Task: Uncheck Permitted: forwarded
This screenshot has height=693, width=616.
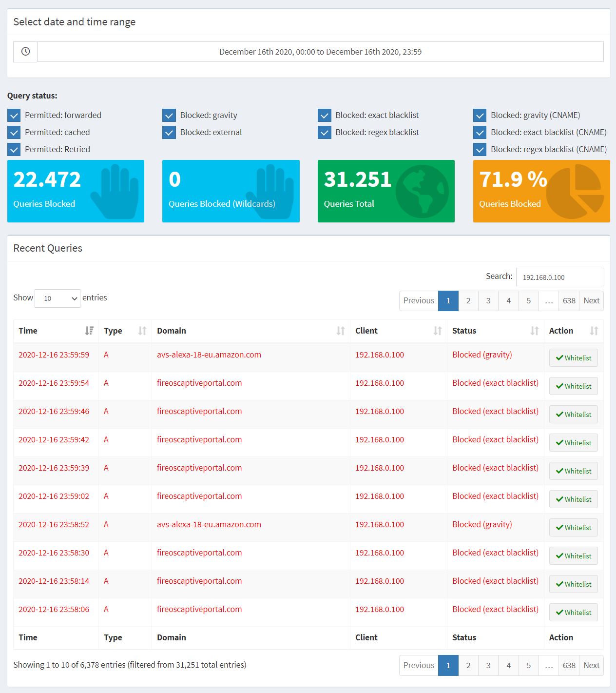Action: click(x=14, y=116)
